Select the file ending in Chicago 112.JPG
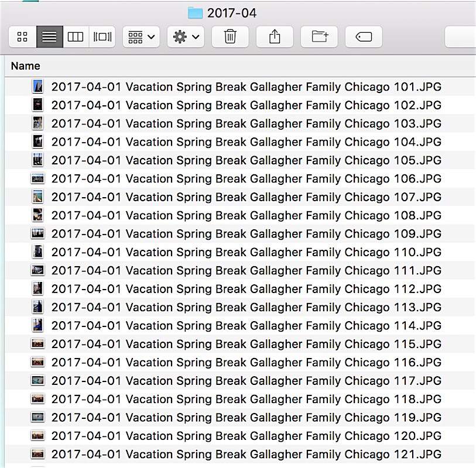Viewport: 476px width, 468px height. pyautogui.click(x=240, y=288)
